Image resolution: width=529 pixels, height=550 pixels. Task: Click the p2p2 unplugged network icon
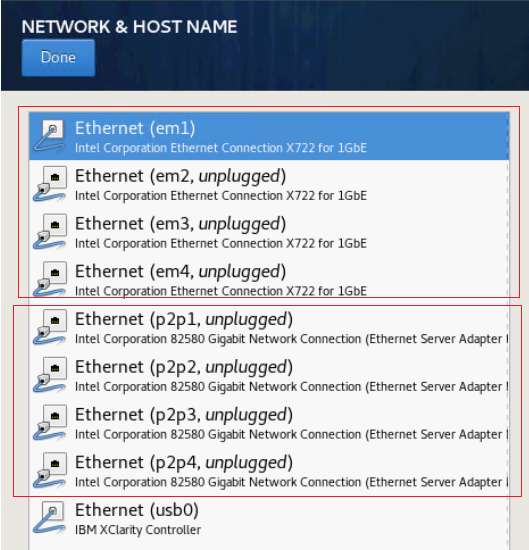coord(49,375)
